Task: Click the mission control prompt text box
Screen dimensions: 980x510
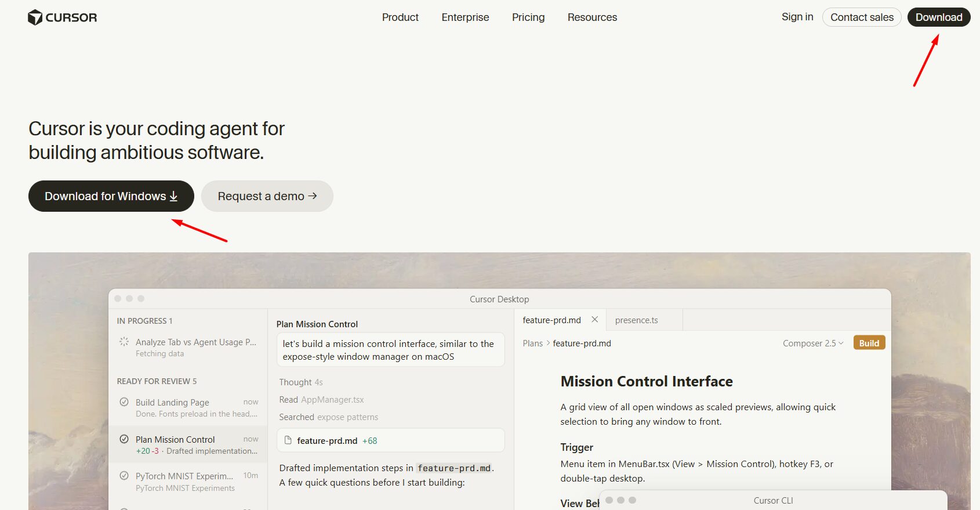Action: click(x=390, y=350)
